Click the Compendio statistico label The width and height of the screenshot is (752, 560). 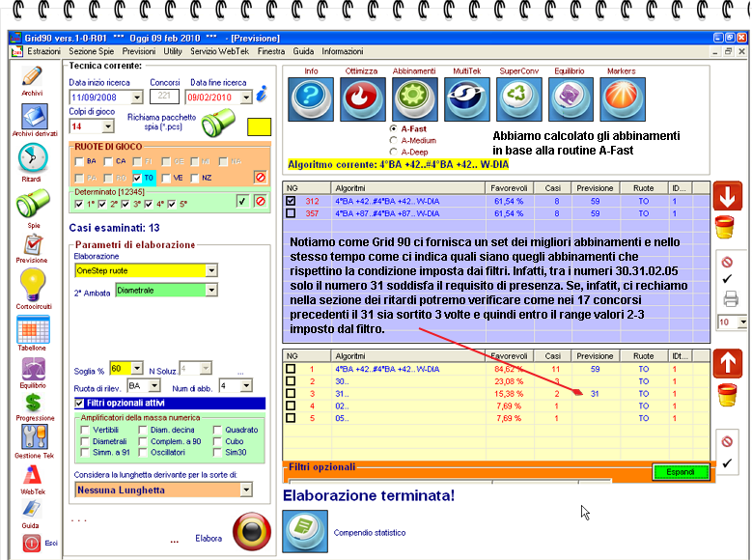pyautogui.click(x=370, y=533)
